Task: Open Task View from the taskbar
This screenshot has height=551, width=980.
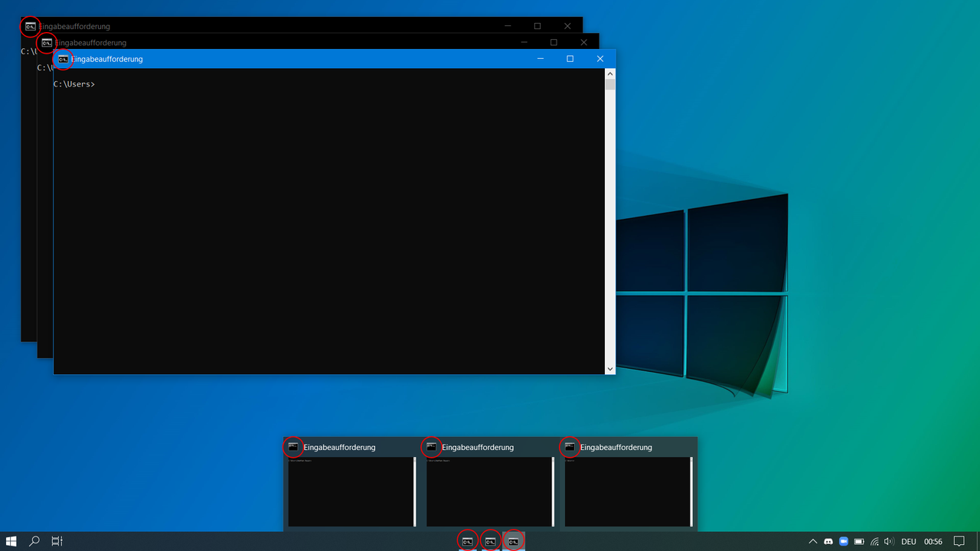Action: (57, 541)
